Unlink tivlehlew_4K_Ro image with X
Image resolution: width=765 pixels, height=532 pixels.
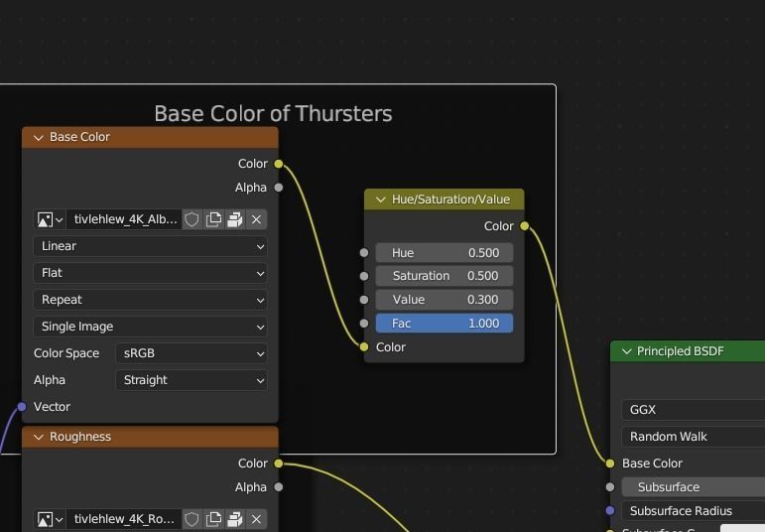tap(256, 519)
